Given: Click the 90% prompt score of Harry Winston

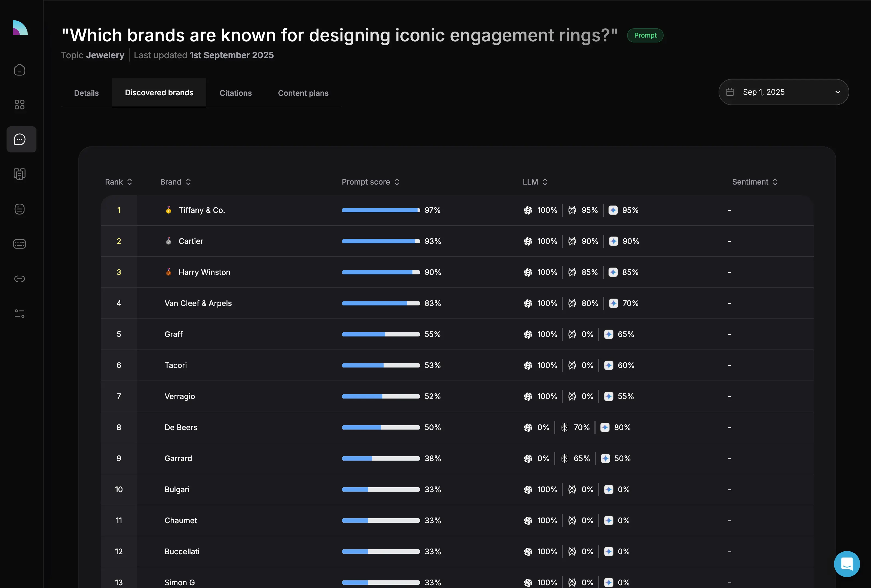Looking at the screenshot, I should click(x=433, y=272).
